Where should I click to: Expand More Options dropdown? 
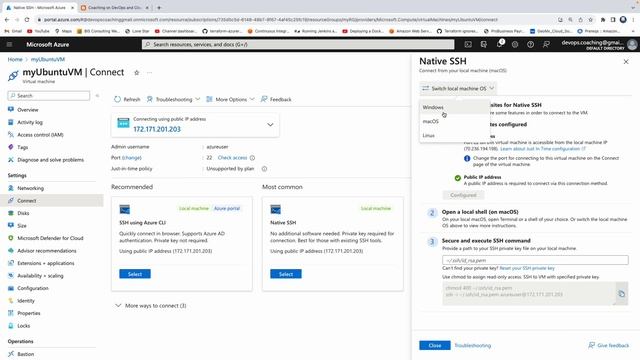[x=230, y=99]
